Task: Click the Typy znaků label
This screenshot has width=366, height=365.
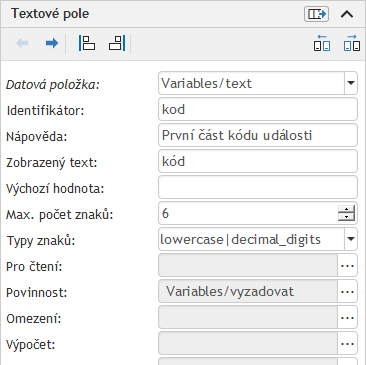Action: coord(41,240)
